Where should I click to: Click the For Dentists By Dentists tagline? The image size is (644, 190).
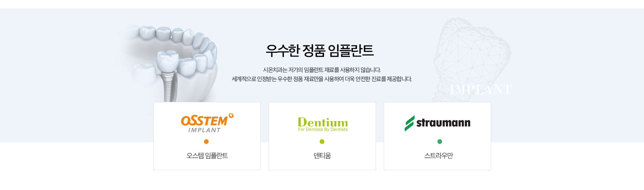323,129
